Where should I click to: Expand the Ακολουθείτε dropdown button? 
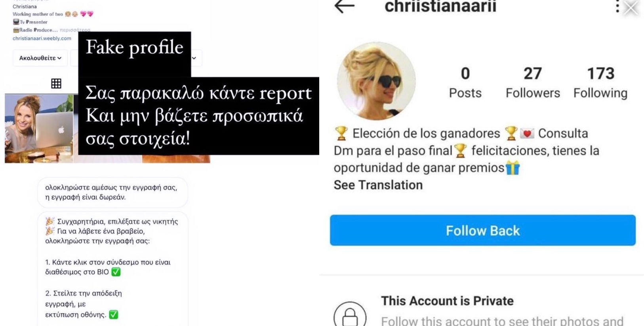40,58
